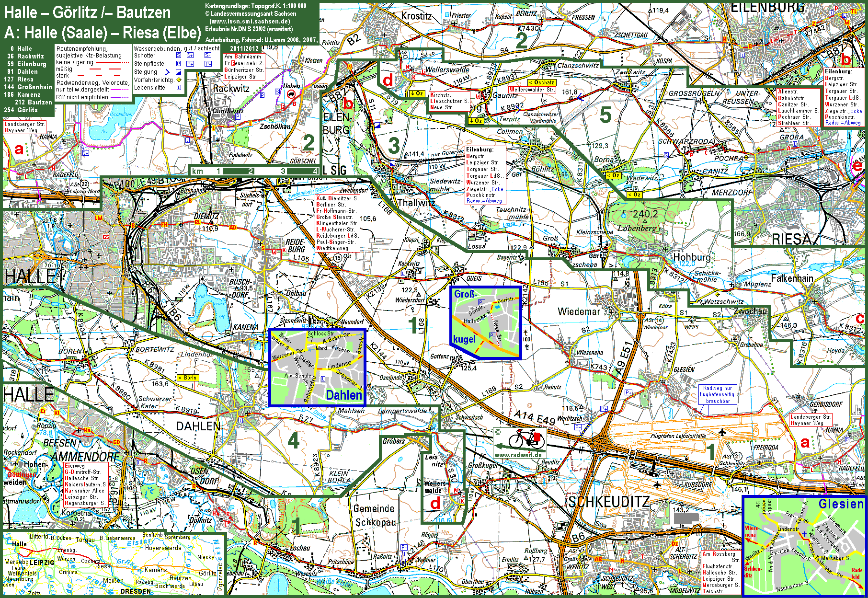
Task: Click the airplane icon left of Kursdorf
Action: coord(657,485)
